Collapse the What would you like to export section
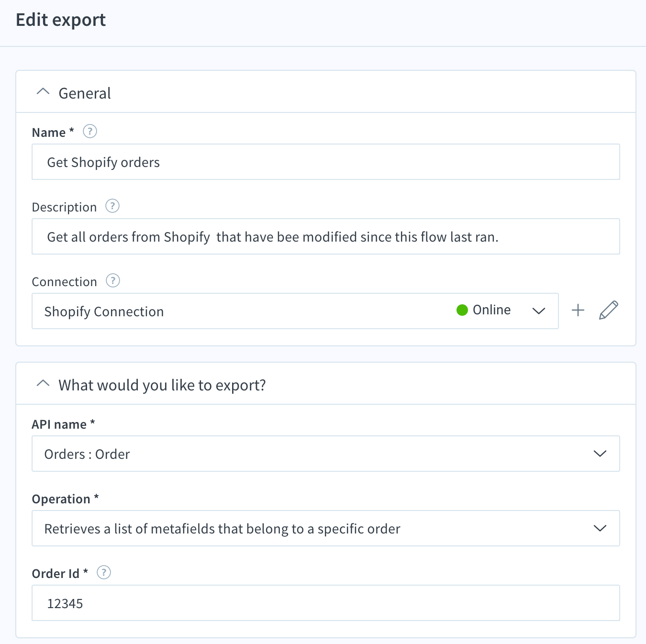The image size is (646, 644). [x=43, y=383]
